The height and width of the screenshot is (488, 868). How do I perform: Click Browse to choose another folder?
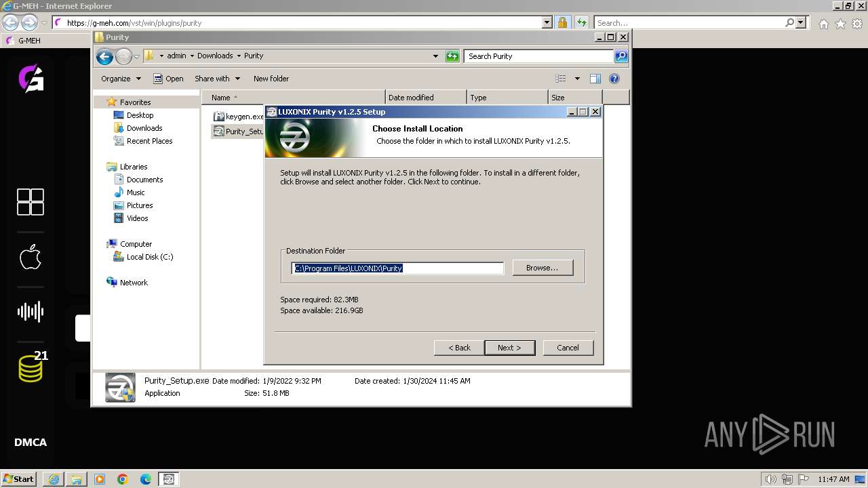tap(542, 268)
